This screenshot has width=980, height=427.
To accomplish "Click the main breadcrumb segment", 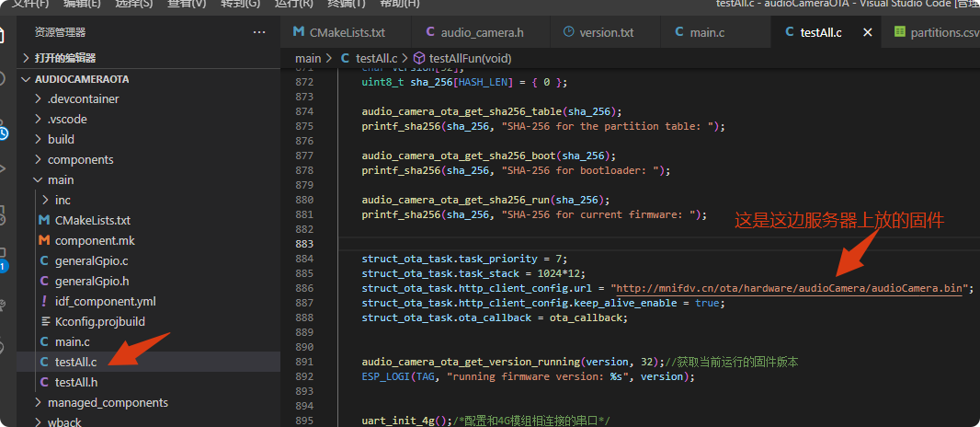I will coord(308,58).
